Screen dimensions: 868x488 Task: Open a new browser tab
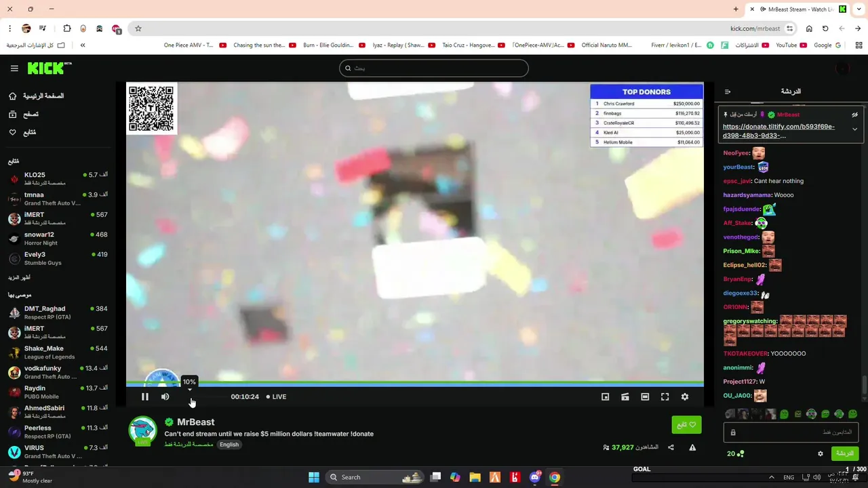click(x=736, y=9)
